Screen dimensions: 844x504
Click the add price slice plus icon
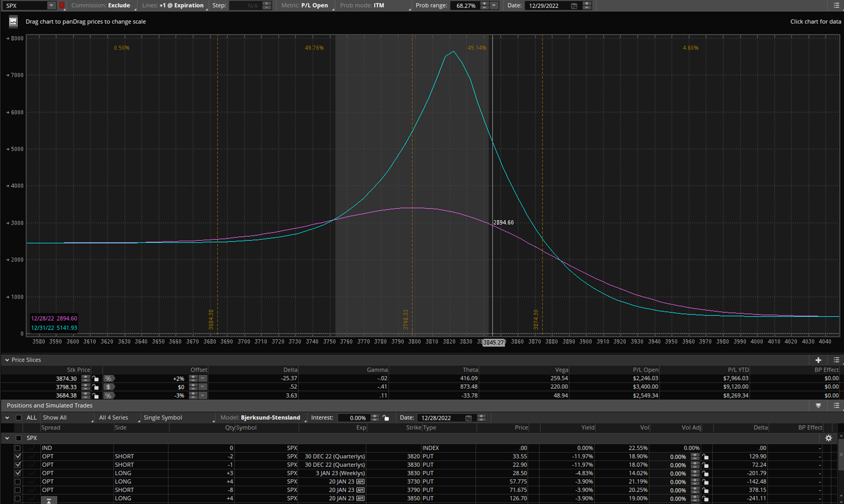pos(818,360)
